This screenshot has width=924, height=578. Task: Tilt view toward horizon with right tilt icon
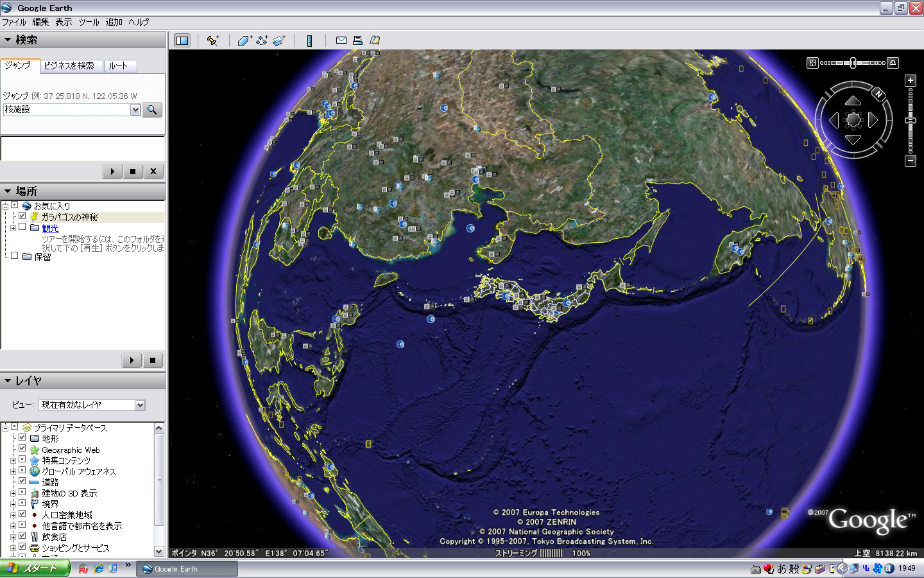pos(893,63)
